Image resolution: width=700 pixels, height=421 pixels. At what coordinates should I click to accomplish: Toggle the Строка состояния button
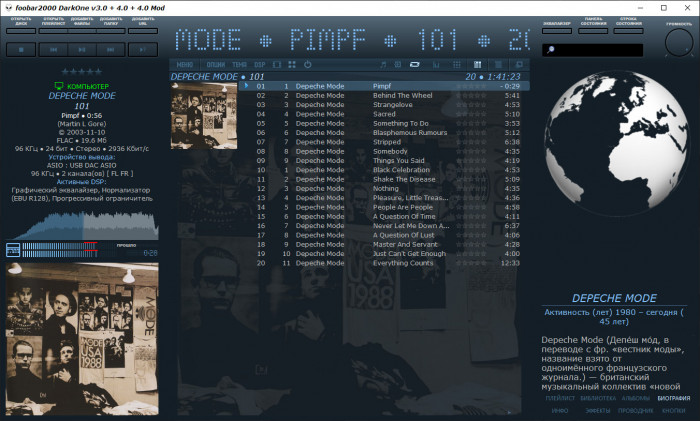pyautogui.click(x=628, y=31)
